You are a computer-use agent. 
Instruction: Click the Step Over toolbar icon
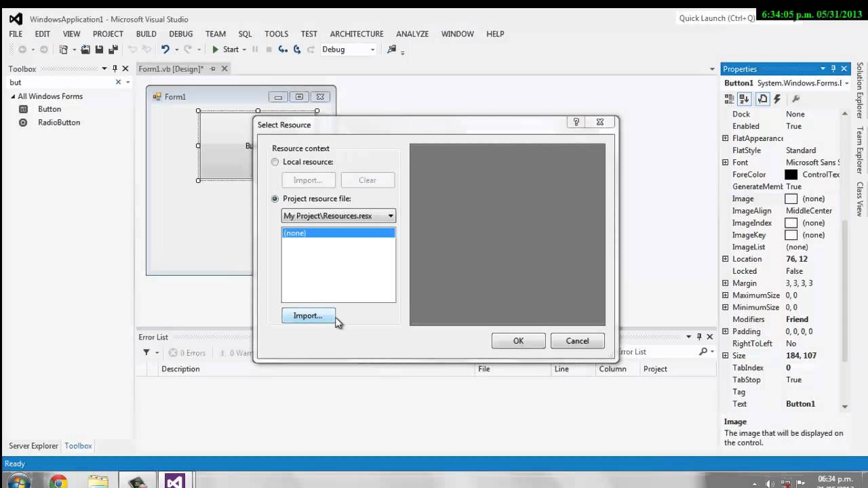tap(296, 49)
